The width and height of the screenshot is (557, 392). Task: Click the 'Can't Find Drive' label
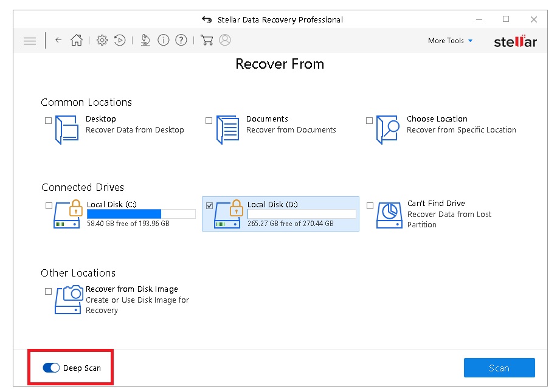tap(436, 204)
